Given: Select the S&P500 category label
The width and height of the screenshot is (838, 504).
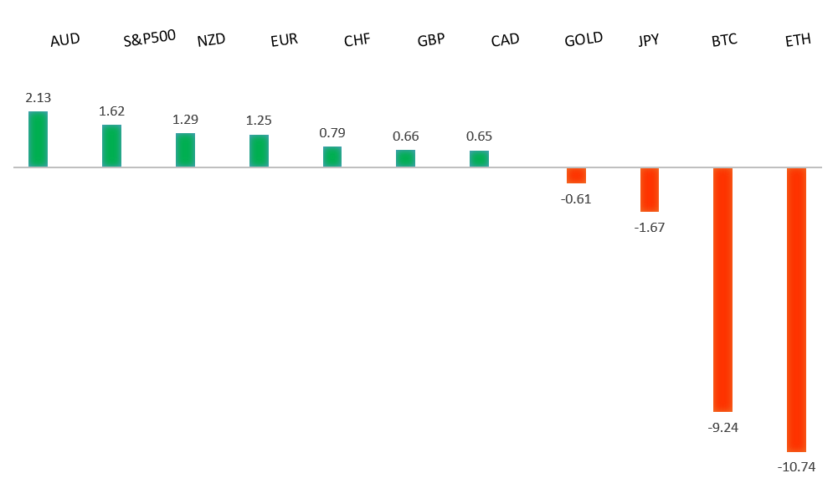Looking at the screenshot, I should click(x=149, y=39).
